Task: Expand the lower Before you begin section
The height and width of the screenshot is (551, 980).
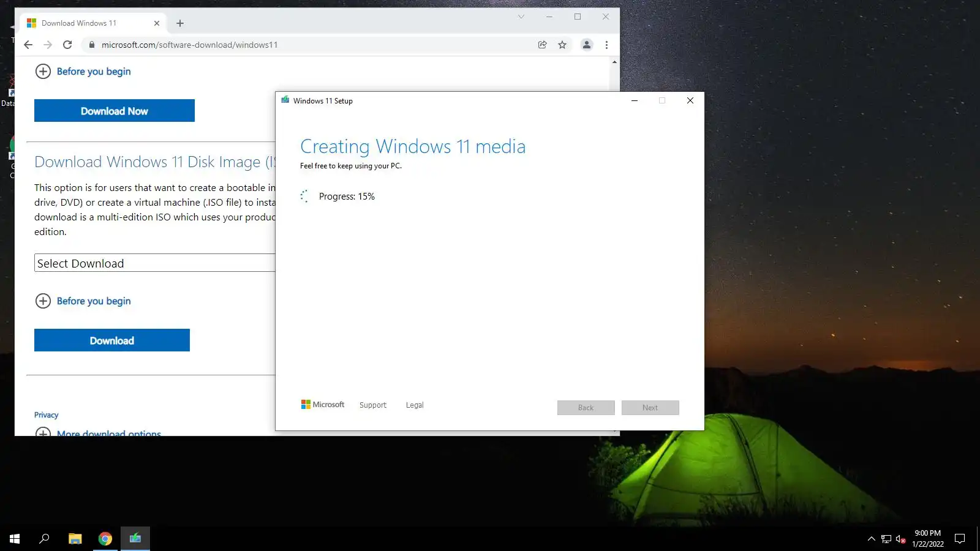Action: pyautogui.click(x=83, y=301)
